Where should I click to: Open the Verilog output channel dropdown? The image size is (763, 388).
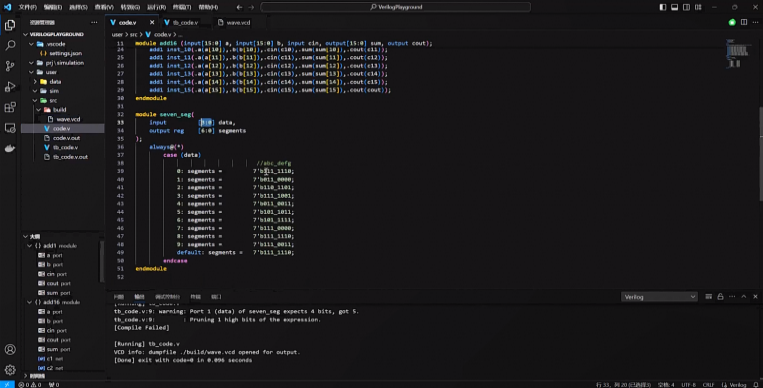point(659,297)
